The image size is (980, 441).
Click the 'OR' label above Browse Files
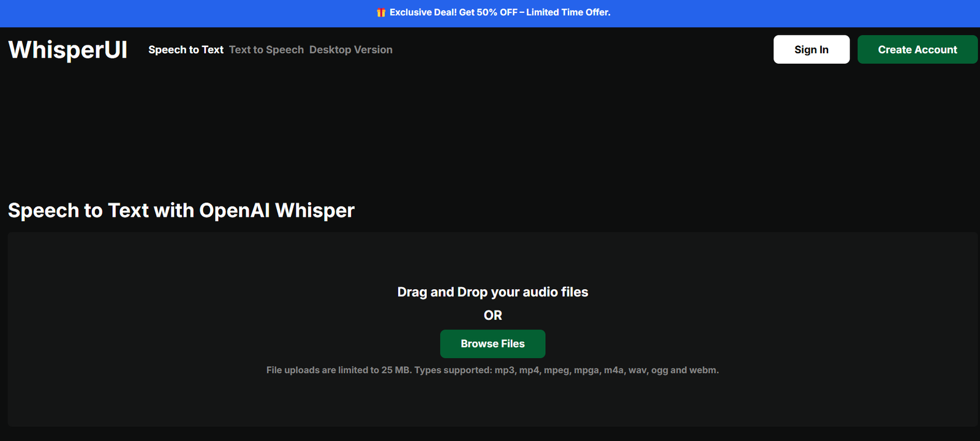492,315
